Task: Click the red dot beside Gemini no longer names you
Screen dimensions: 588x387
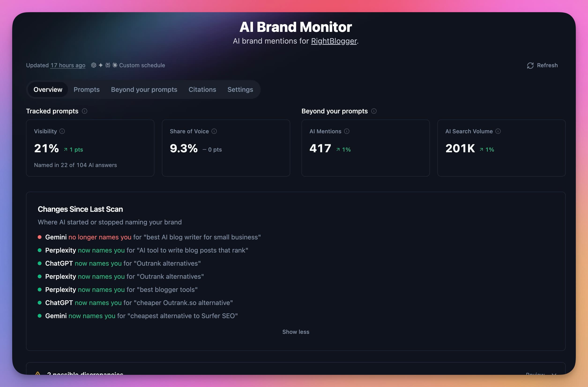Action: click(x=40, y=237)
